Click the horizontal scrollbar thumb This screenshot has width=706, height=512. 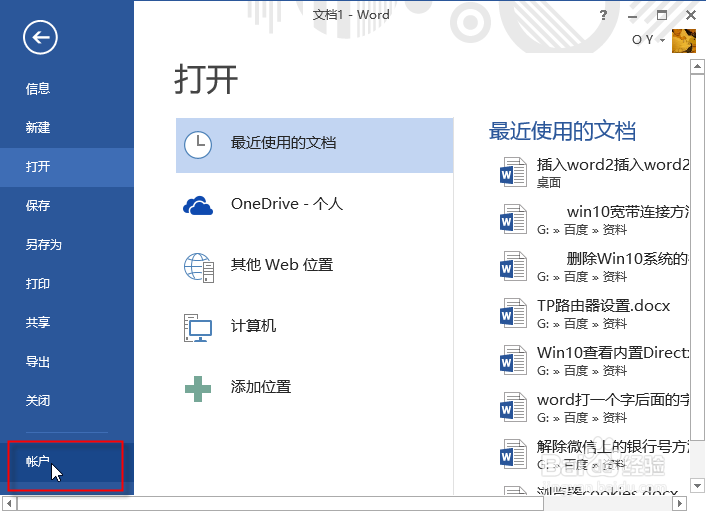(x=280, y=503)
